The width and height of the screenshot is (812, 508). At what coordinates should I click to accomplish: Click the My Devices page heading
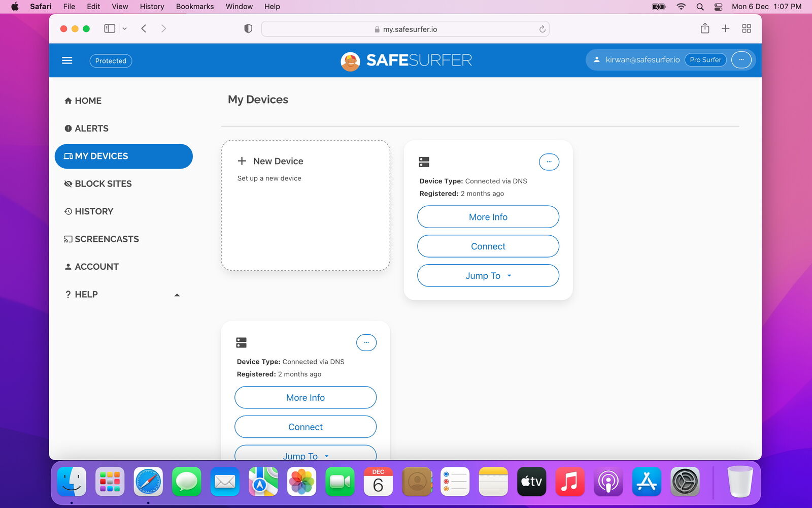pyautogui.click(x=258, y=100)
